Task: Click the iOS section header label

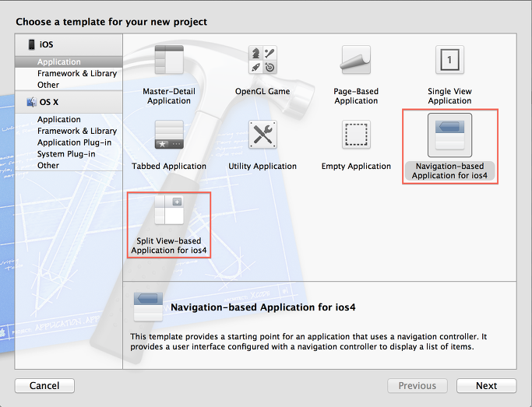Action: coord(46,44)
